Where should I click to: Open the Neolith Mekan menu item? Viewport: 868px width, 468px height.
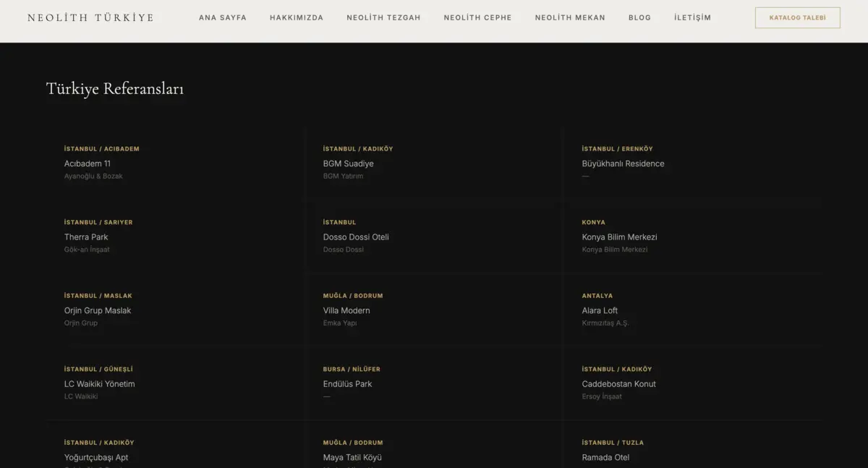pos(570,17)
